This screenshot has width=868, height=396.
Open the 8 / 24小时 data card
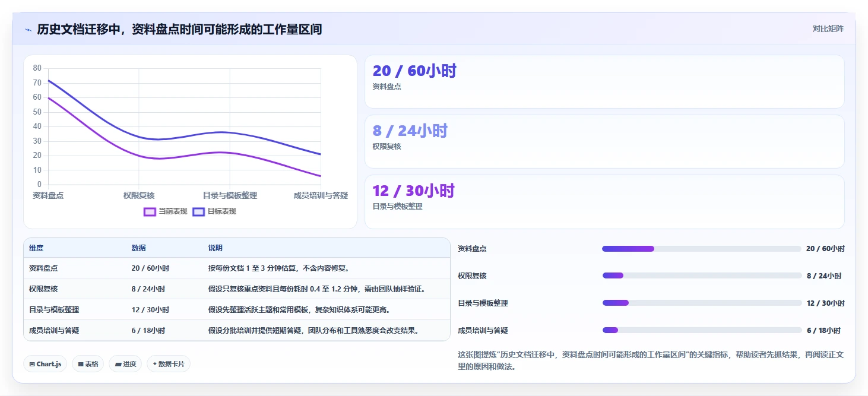point(604,141)
